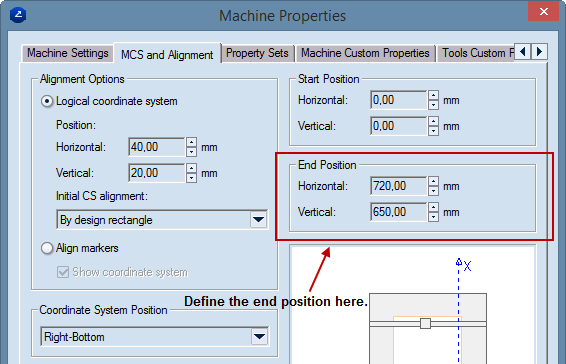The height and width of the screenshot is (364, 566).
Task: Increase the Alignment Horizontal position value
Action: pyautogui.click(x=192, y=142)
